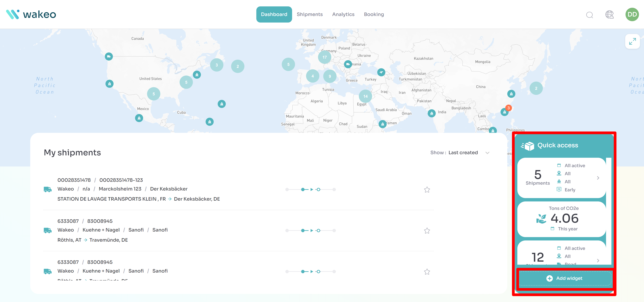Switch to the Shipments tab
Image resolution: width=644 pixels, height=302 pixels.
[310, 14]
